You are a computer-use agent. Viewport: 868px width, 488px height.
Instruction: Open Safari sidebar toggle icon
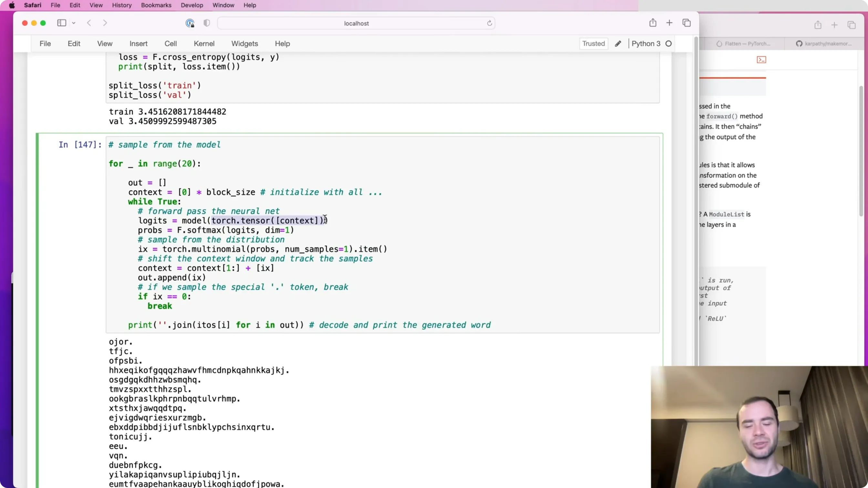[x=62, y=23]
